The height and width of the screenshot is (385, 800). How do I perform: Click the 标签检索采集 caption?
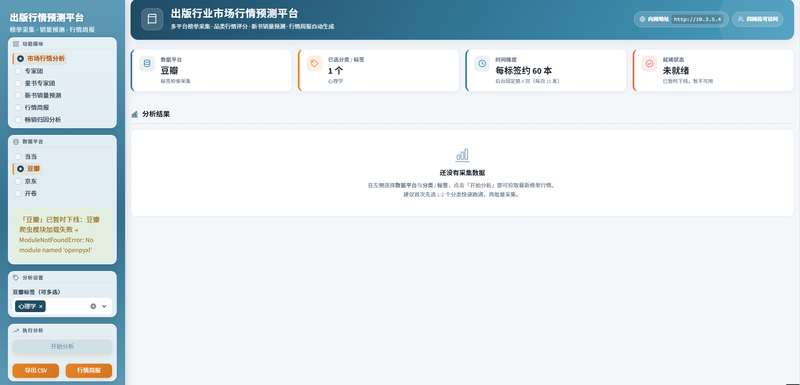point(176,82)
